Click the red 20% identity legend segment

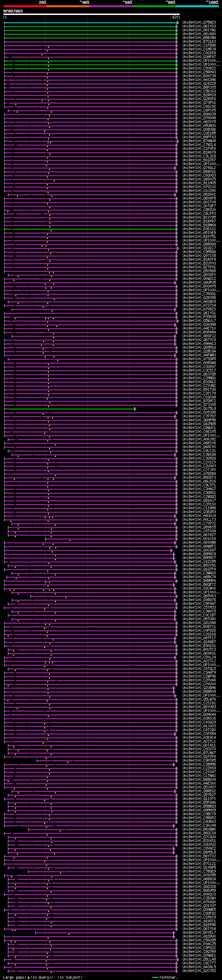[x=25, y=6]
